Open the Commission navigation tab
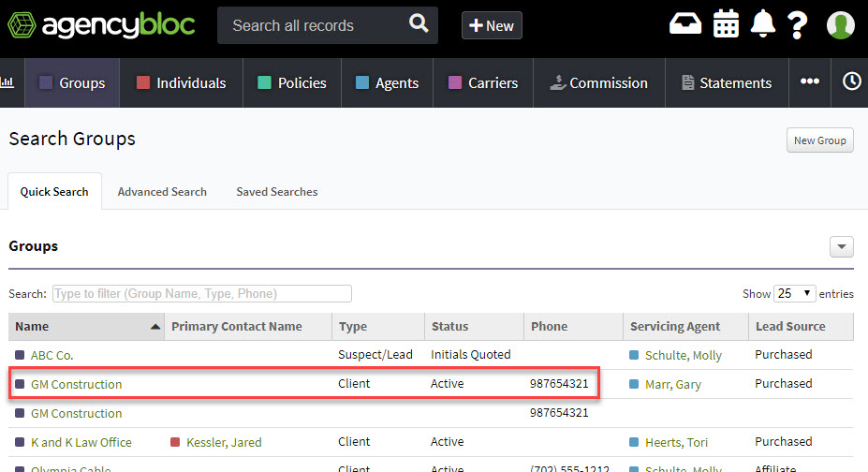Image resolution: width=868 pixels, height=472 pixels. (x=599, y=83)
